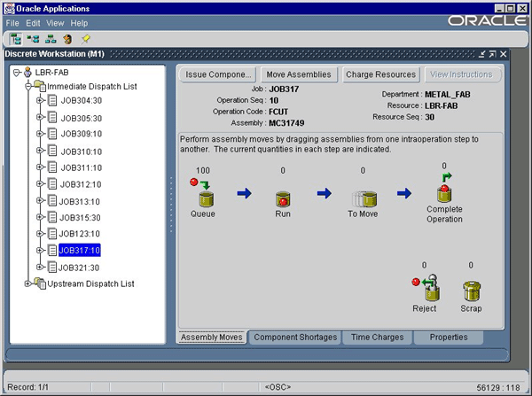Click the To Move step icon
Viewport: 532px width, 396px height.
(x=364, y=199)
